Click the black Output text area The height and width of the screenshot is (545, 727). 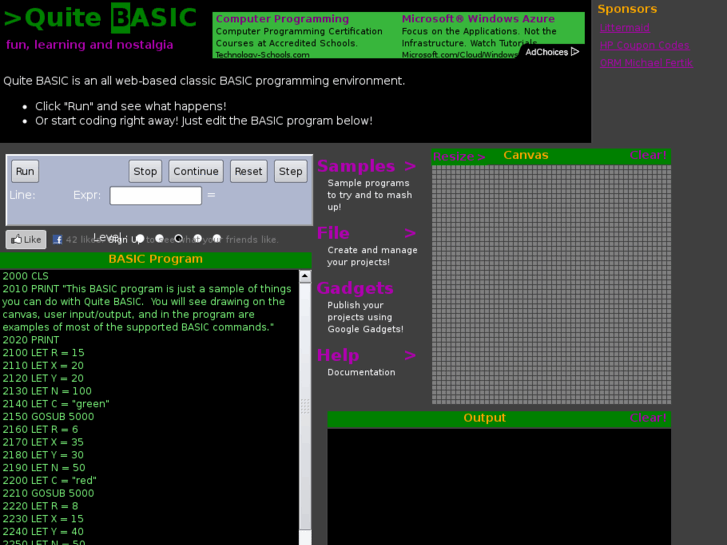click(499, 486)
